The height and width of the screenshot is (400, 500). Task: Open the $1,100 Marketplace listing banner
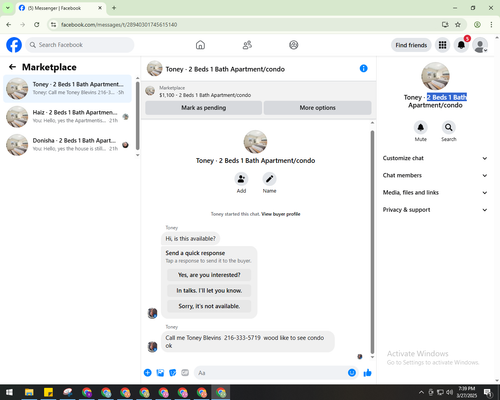coord(258,91)
